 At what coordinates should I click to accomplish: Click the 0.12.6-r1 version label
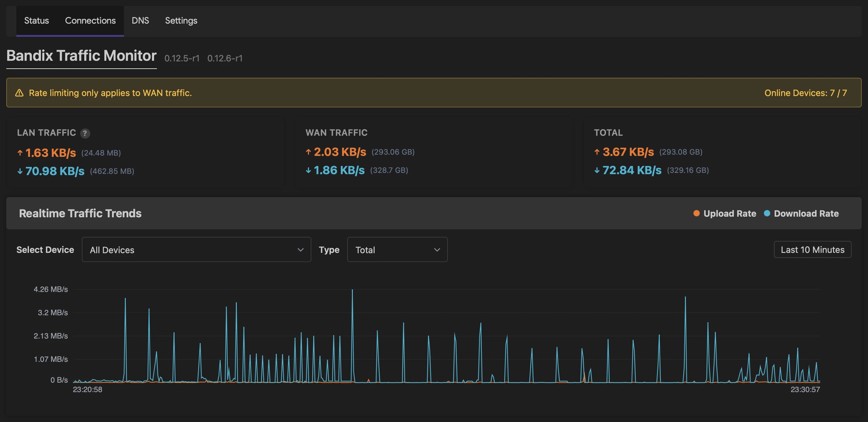(x=225, y=58)
